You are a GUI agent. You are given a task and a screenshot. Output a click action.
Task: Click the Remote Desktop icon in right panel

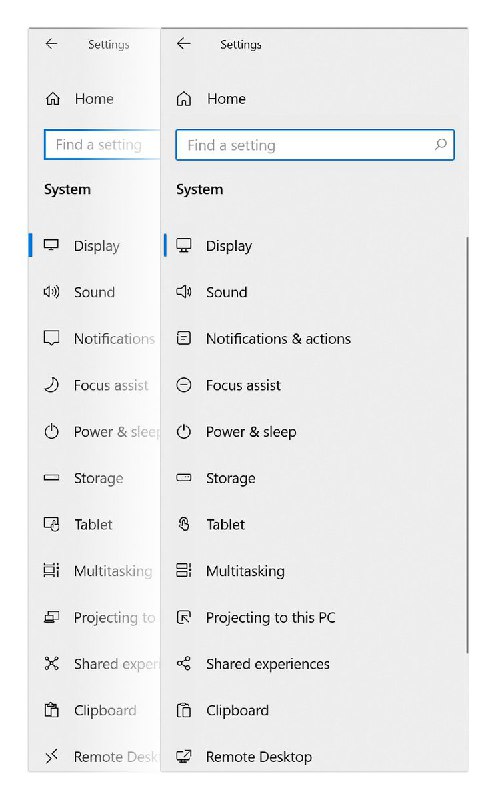click(x=184, y=756)
